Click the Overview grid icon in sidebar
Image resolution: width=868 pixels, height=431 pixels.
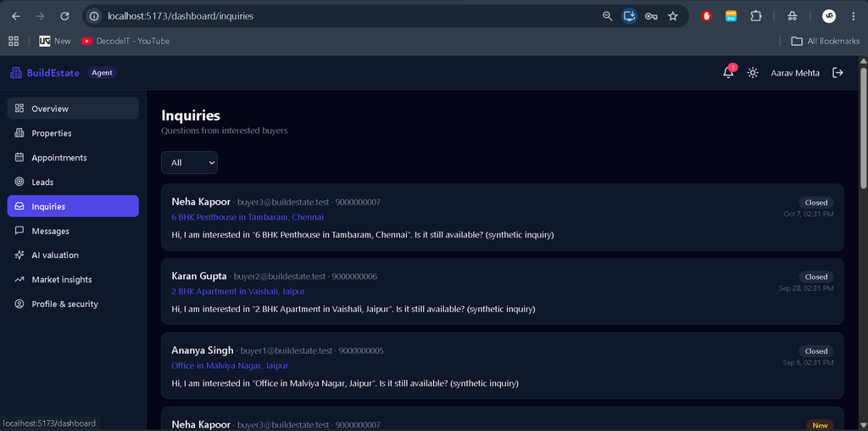[x=19, y=108]
